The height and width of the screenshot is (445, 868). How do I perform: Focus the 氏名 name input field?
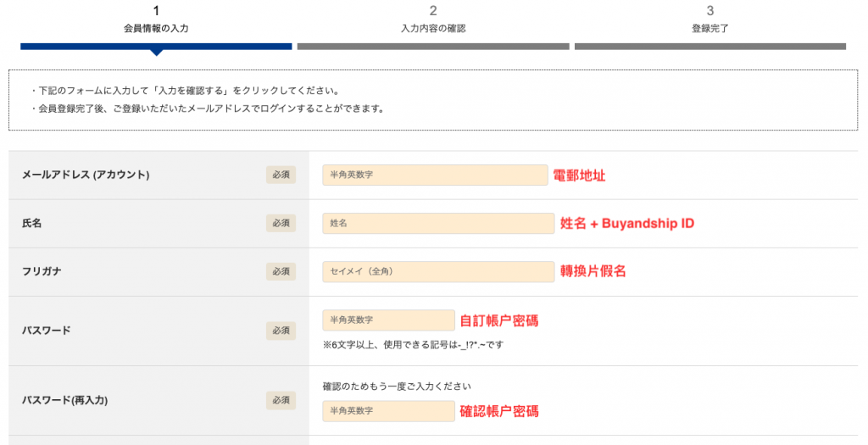[438, 223]
